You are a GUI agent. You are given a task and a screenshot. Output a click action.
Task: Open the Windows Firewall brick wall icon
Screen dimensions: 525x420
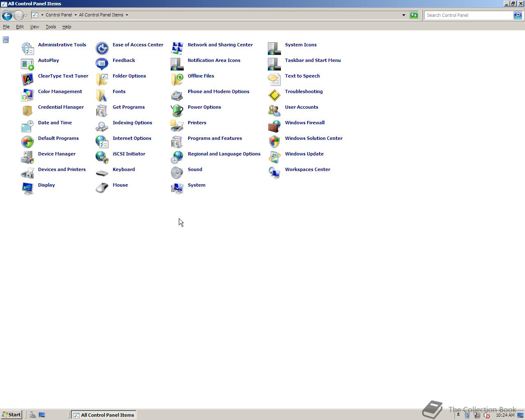point(274,126)
